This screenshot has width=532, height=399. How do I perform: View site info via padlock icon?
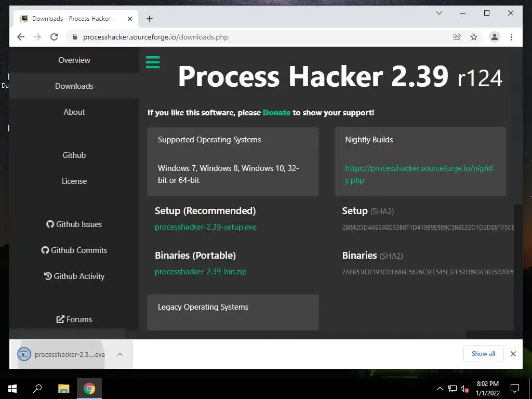point(75,37)
